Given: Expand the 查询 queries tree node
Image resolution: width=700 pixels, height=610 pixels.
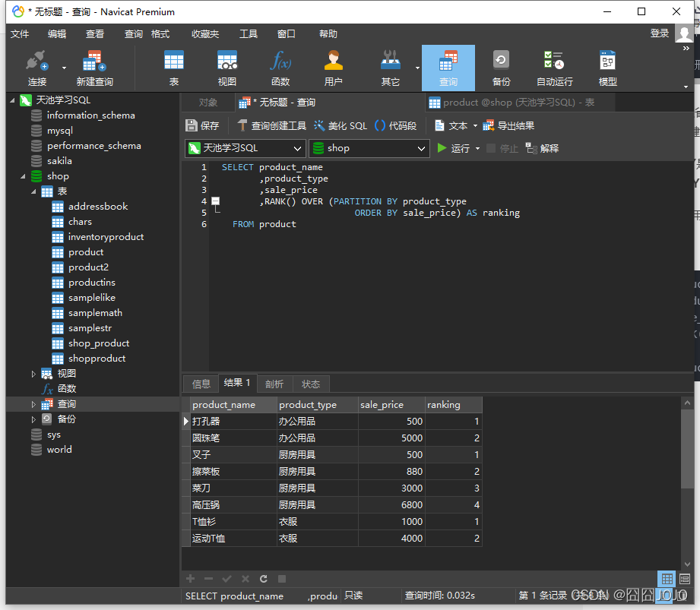Looking at the screenshot, I should coord(33,404).
